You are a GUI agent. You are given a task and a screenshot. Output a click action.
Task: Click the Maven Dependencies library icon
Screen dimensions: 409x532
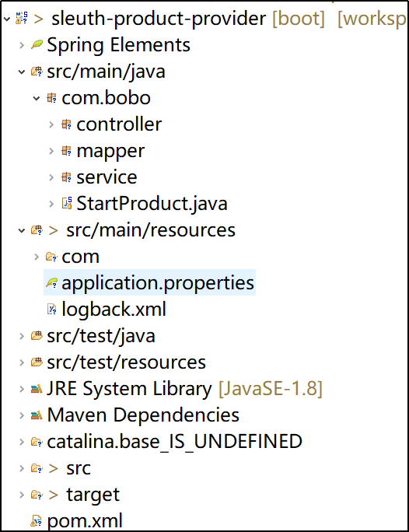coord(37,415)
